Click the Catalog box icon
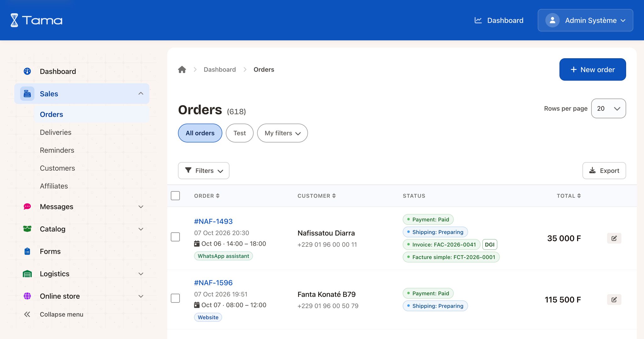Viewport: 644px width, 339px height. click(x=27, y=229)
